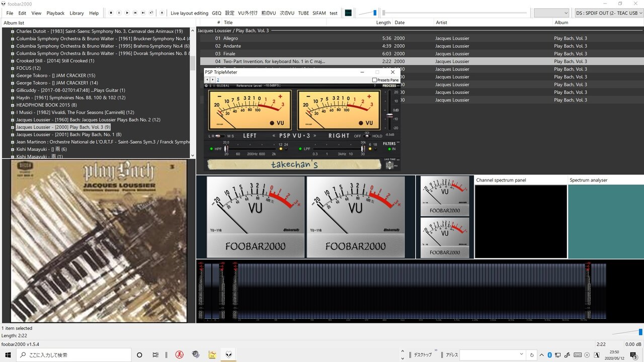Click the TUBE toolbar button

click(x=303, y=13)
